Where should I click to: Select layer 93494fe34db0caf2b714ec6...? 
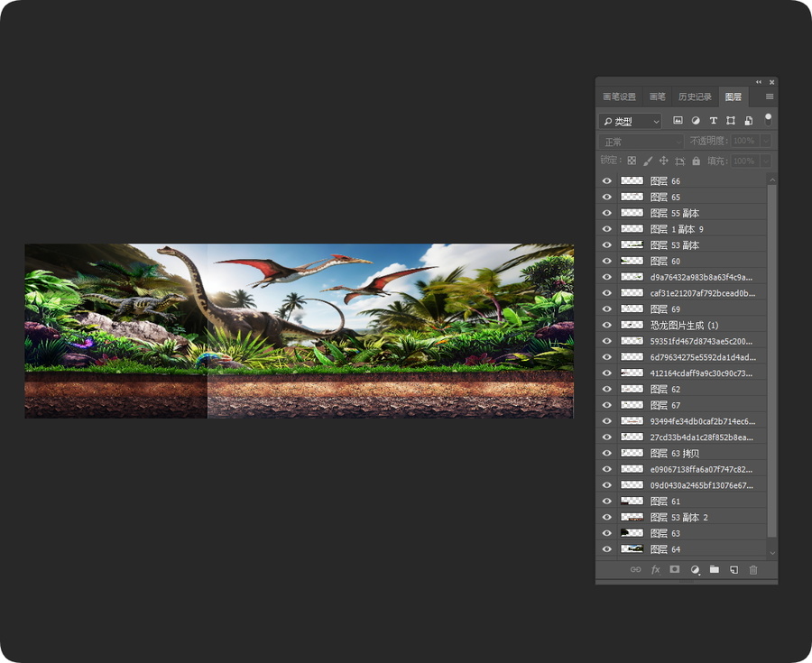click(x=681, y=420)
